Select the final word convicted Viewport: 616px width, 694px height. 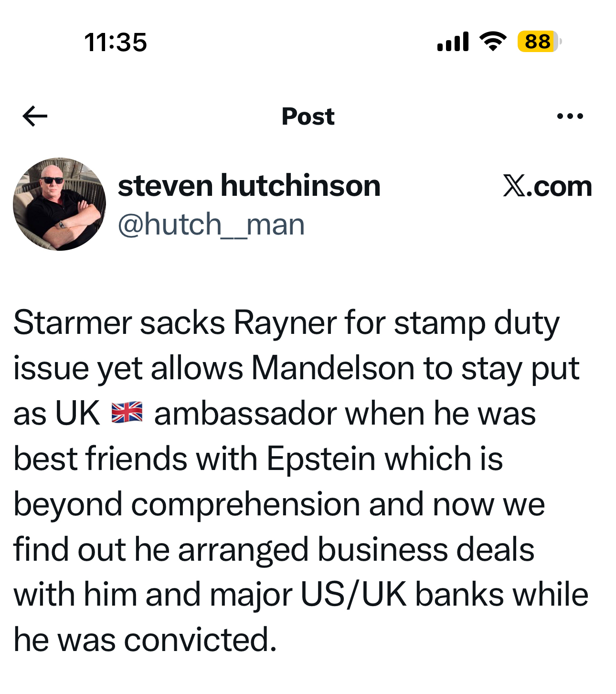click(x=201, y=640)
